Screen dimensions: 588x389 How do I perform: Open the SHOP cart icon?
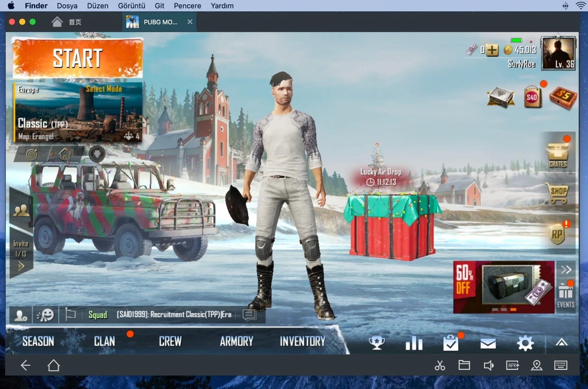(558, 194)
